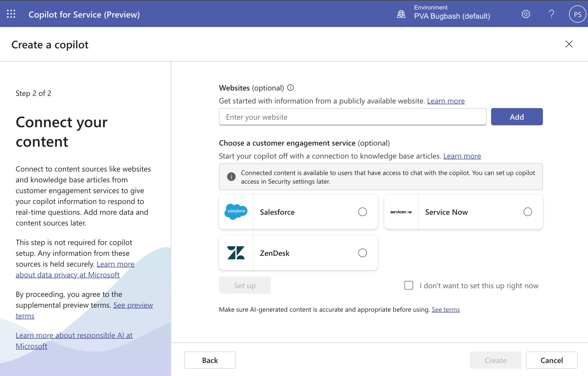Click the help question mark icon

point(551,14)
